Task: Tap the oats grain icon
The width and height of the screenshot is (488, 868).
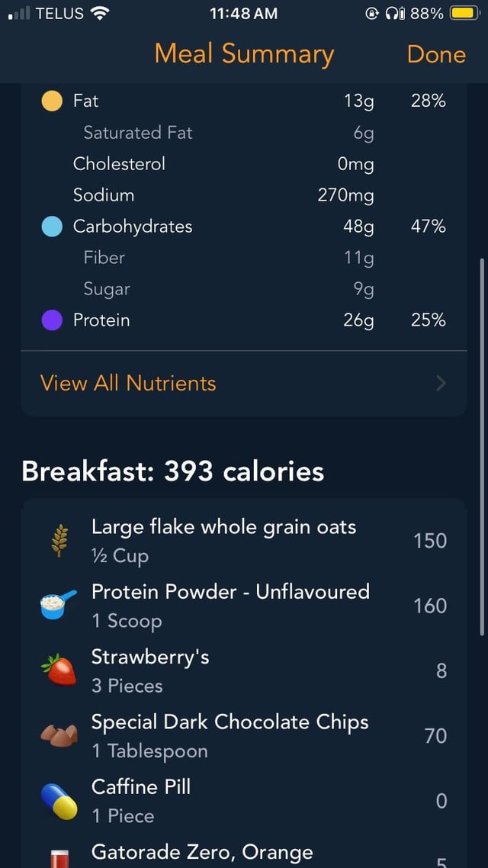Action: tap(59, 541)
